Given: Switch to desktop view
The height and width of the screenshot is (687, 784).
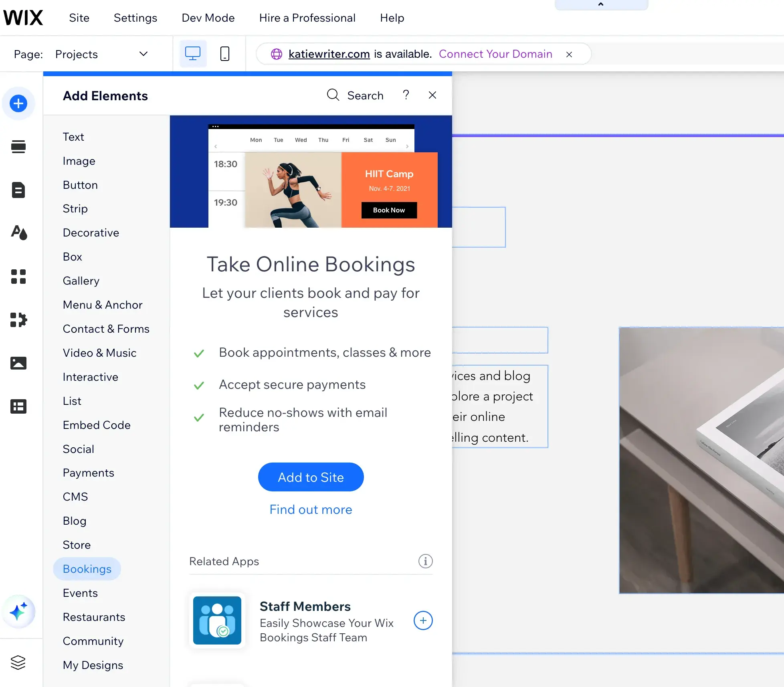Looking at the screenshot, I should pyautogui.click(x=193, y=54).
